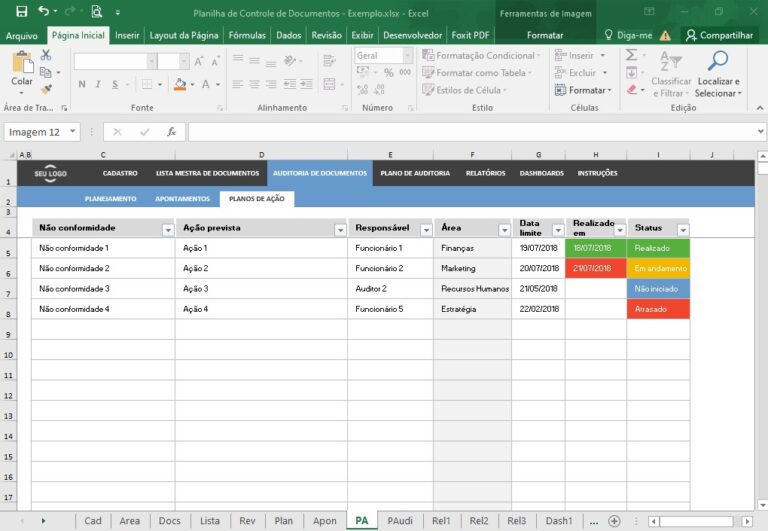
Task: Click the merge and center icon
Action: [x=329, y=84]
